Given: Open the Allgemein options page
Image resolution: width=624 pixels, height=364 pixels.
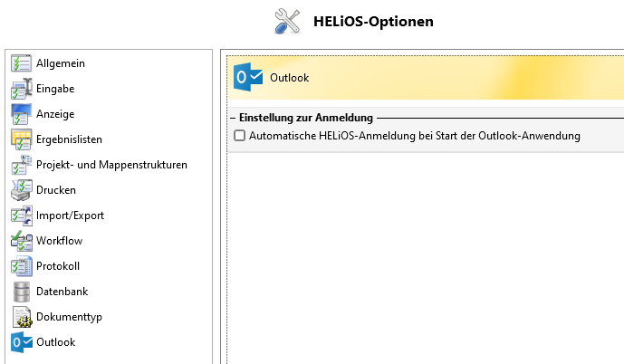Looking at the screenshot, I should point(61,63).
